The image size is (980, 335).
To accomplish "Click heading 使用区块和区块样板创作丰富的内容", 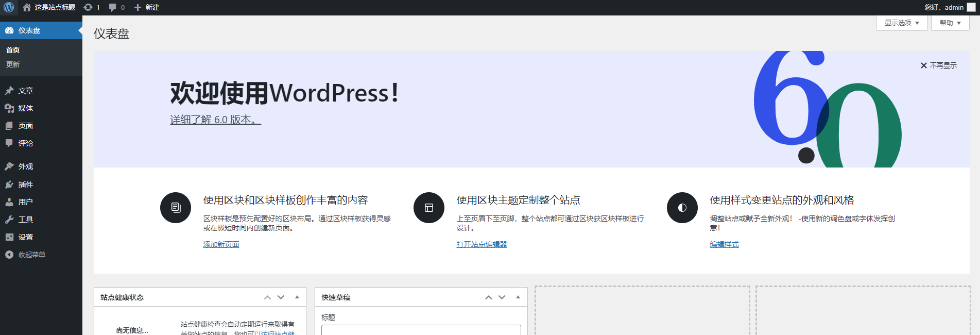I will click(285, 200).
